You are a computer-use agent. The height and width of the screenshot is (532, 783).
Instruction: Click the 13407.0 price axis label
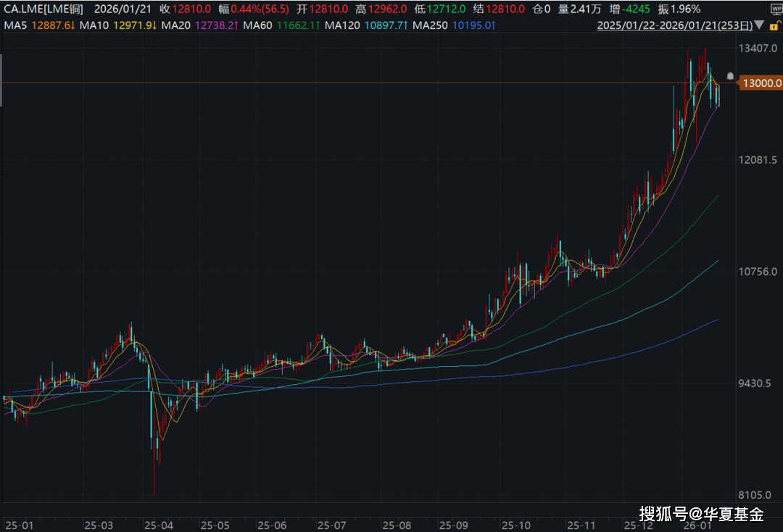(758, 49)
